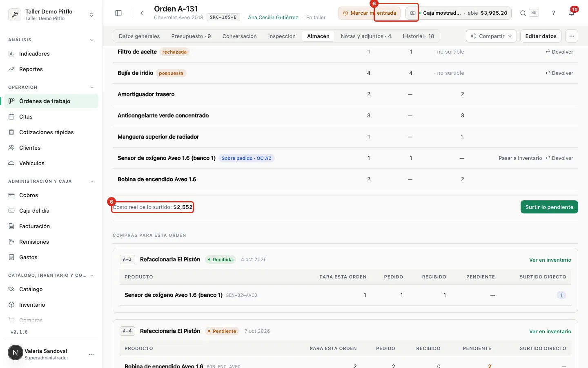Open the three-dot more options button

(572, 36)
